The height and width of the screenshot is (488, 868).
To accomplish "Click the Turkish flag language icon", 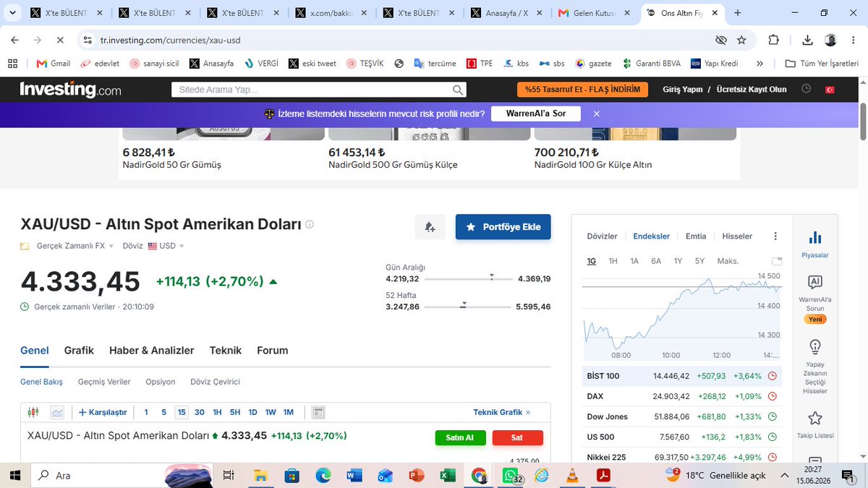I will 830,89.
